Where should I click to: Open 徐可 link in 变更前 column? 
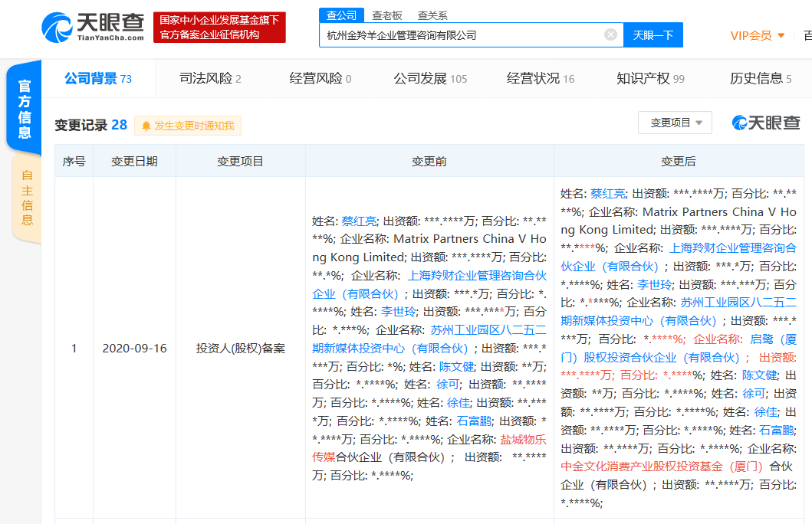point(448,385)
